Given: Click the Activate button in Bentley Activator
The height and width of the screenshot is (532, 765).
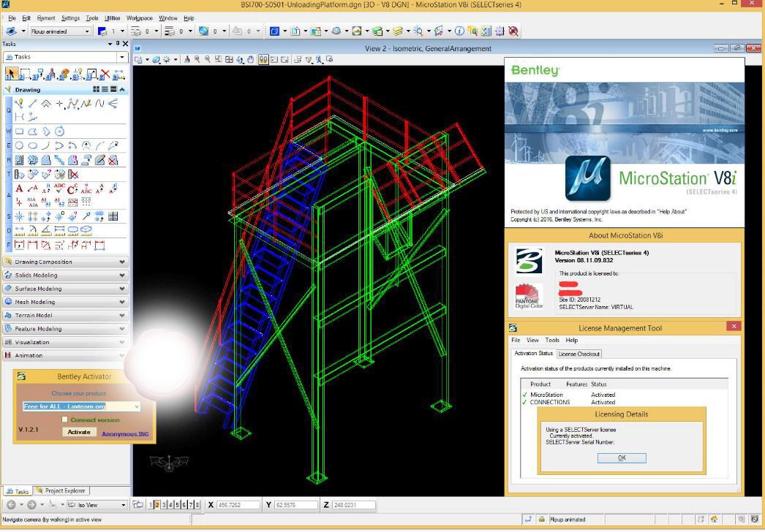Looking at the screenshot, I should pyautogui.click(x=79, y=432).
